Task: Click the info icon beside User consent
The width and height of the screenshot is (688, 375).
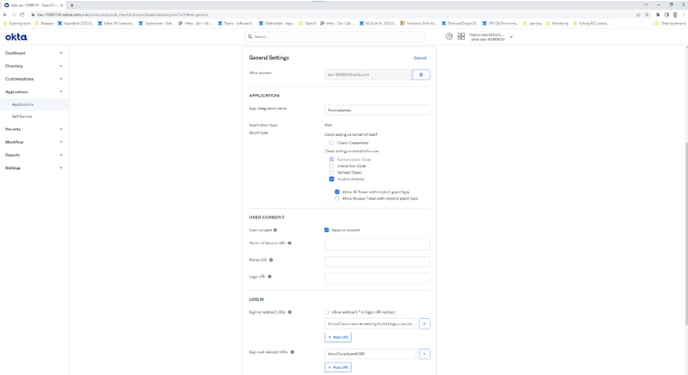Action: (276, 230)
